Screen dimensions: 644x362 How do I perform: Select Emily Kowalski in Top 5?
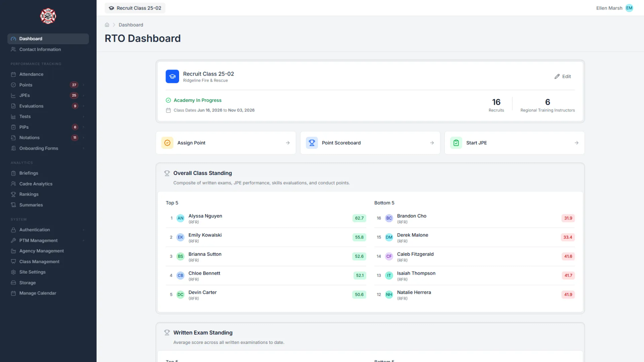[x=266, y=237]
